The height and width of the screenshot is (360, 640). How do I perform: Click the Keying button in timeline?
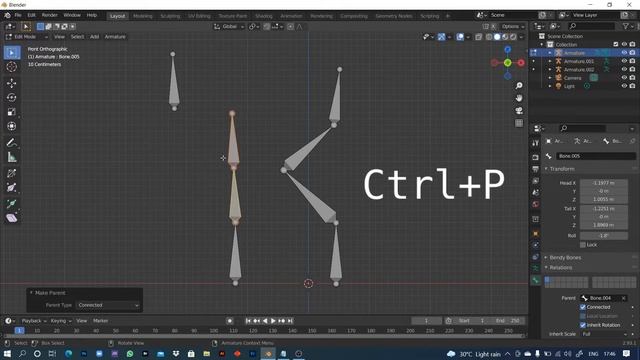click(x=60, y=321)
